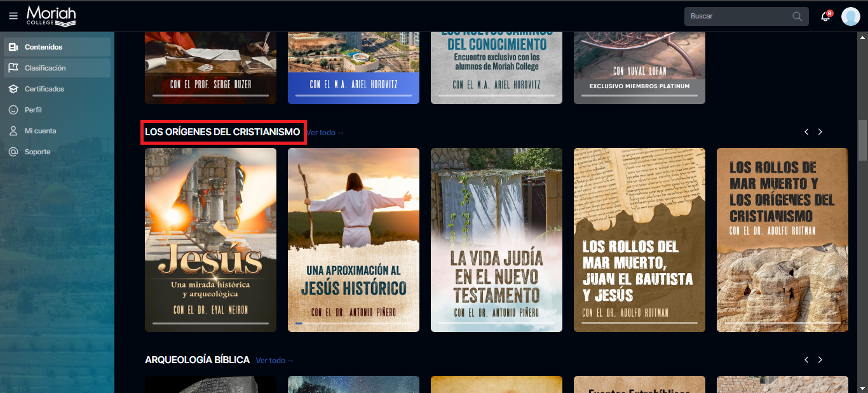The image size is (868, 393).
Task: Advance the Arqueología Bíblica carousel right
Action: (x=820, y=360)
